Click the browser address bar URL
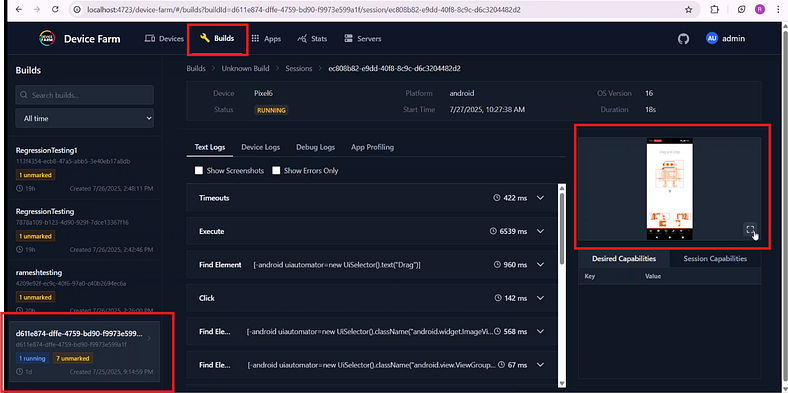 pos(304,10)
